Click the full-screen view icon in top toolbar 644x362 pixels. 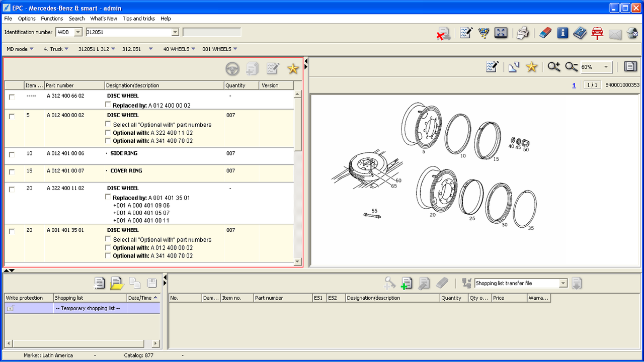[501, 33]
